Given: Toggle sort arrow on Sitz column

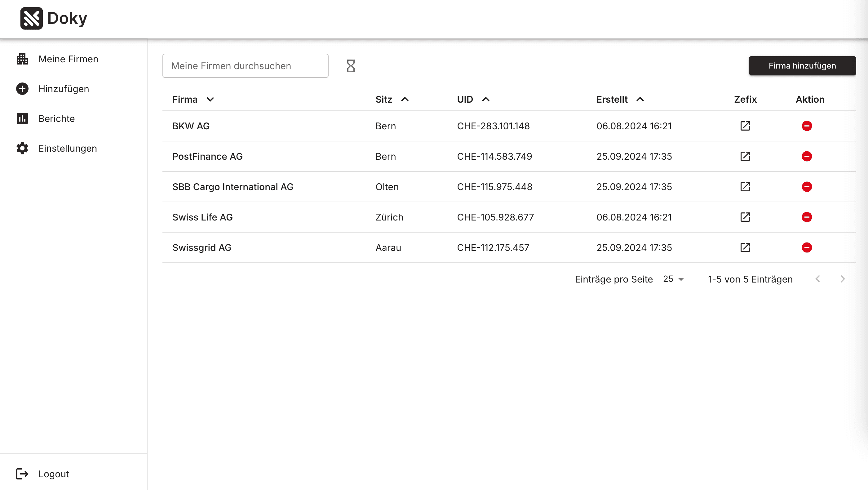Looking at the screenshot, I should click(x=405, y=100).
